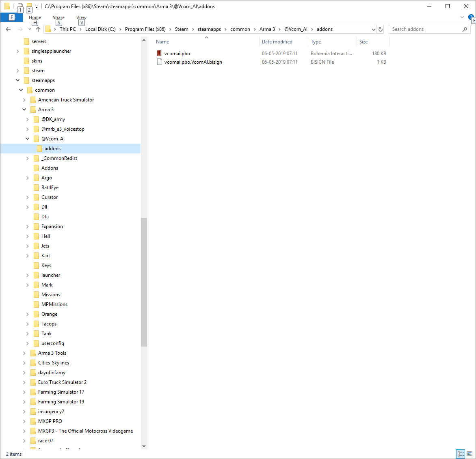Image resolution: width=476 pixels, height=459 pixels.
Task: Select the Missions folder in tree
Action: coord(51,295)
